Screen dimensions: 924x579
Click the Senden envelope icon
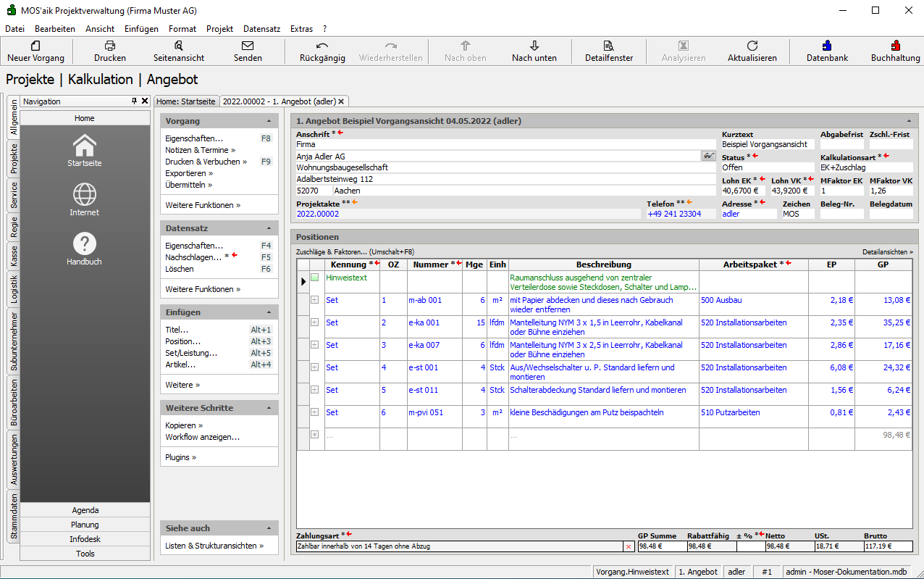248,46
